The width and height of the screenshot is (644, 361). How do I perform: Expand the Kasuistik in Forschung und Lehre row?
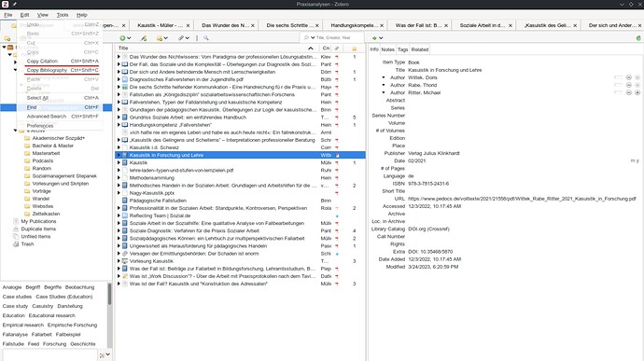119,155
